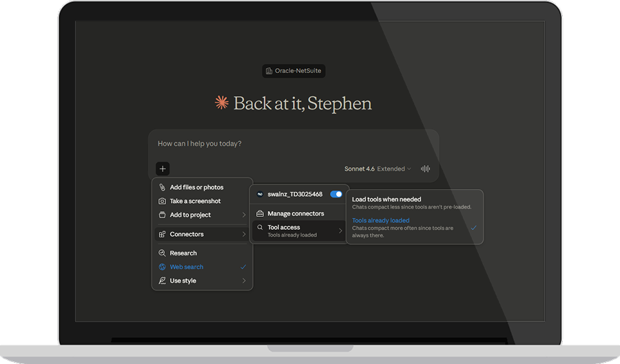The width and height of the screenshot is (620, 364).
Task: Click the Web search globe icon
Action: pyautogui.click(x=162, y=267)
